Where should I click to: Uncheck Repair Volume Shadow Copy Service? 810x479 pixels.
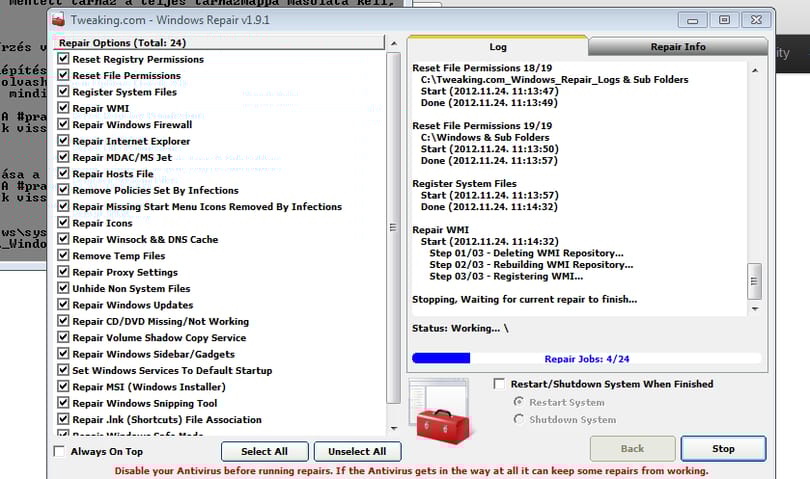coord(63,337)
